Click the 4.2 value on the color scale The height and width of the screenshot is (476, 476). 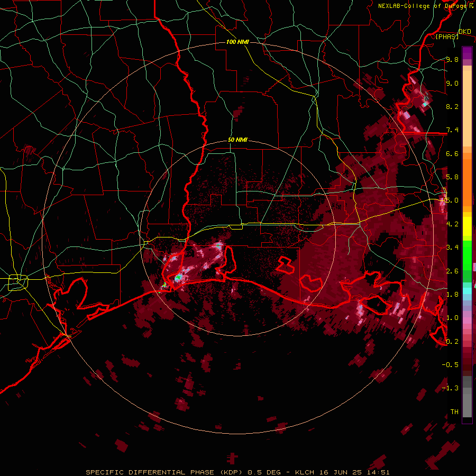[x=452, y=224]
